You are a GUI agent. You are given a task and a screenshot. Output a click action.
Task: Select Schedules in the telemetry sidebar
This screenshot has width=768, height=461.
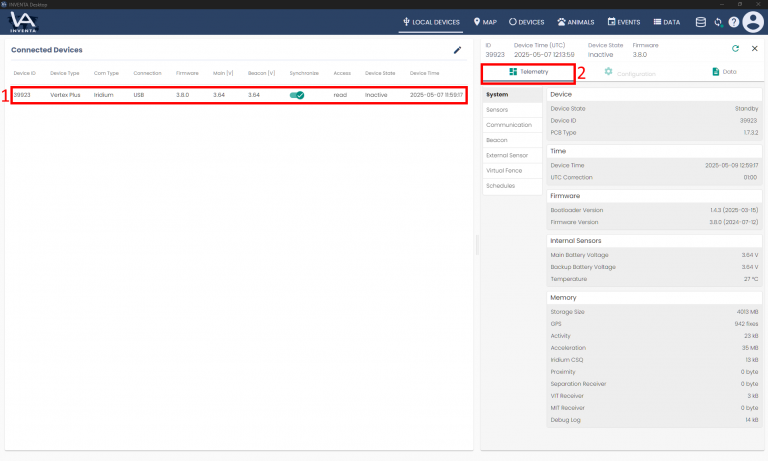coord(500,186)
